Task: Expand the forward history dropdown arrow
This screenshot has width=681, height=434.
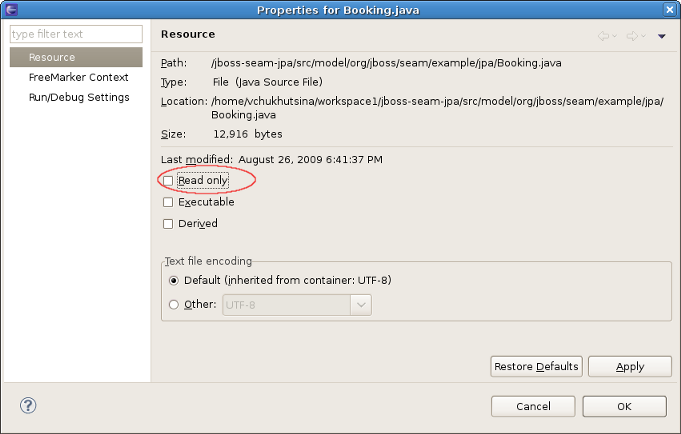Action: pos(643,37)
